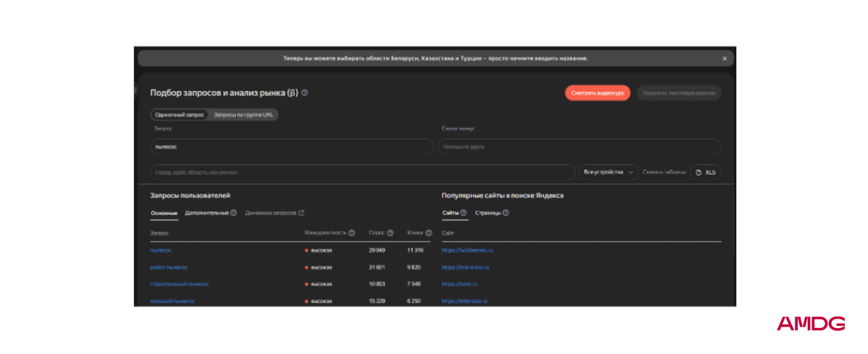Screen dimensions: 868x354
Task: Switch to Запросы по группе URL mode
Action: [x=244, y=115]
